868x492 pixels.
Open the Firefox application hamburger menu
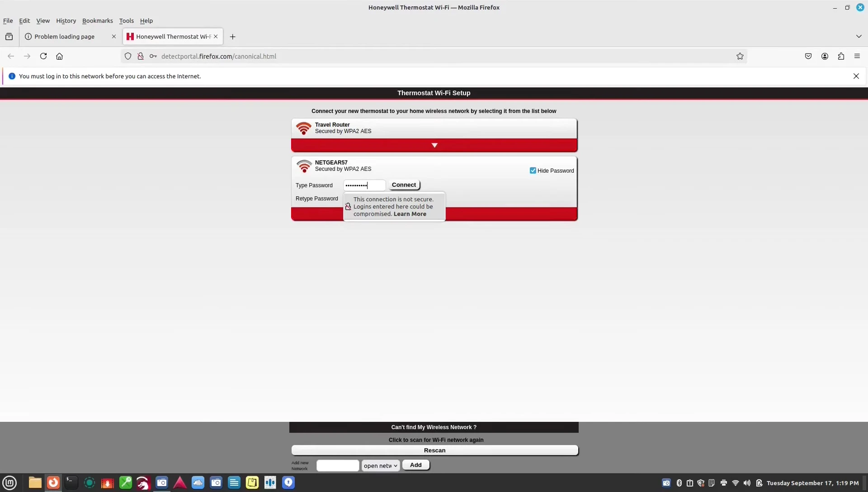[x=857, y=56]
